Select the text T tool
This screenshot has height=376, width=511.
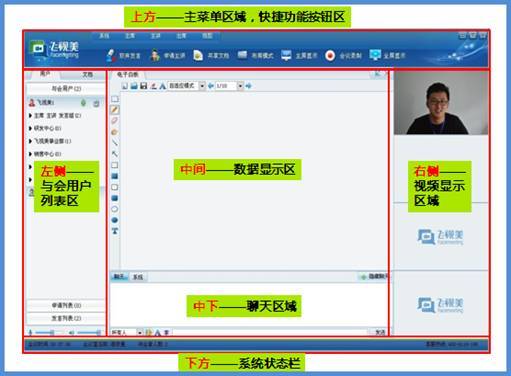115,231
